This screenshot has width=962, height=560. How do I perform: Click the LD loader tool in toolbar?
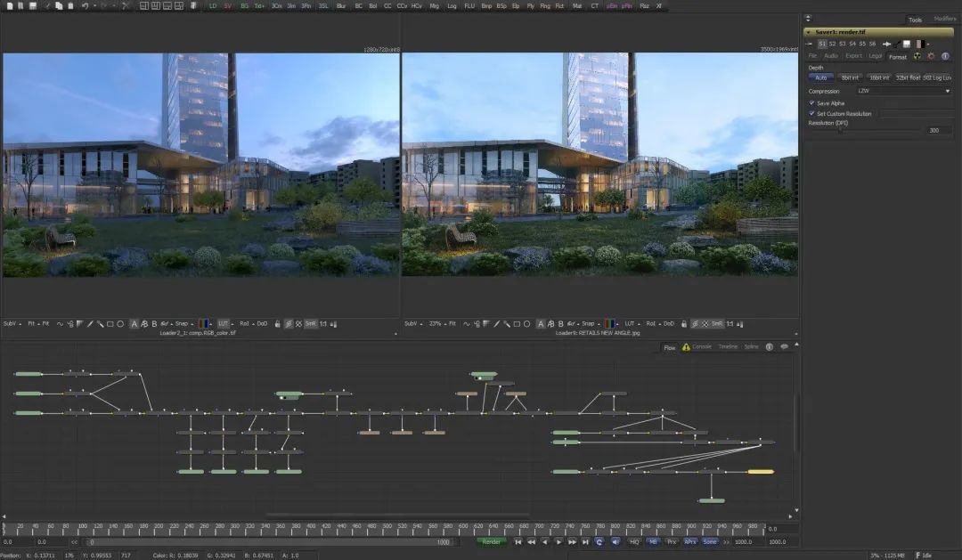pyautogui.click(x=213, y=5)
